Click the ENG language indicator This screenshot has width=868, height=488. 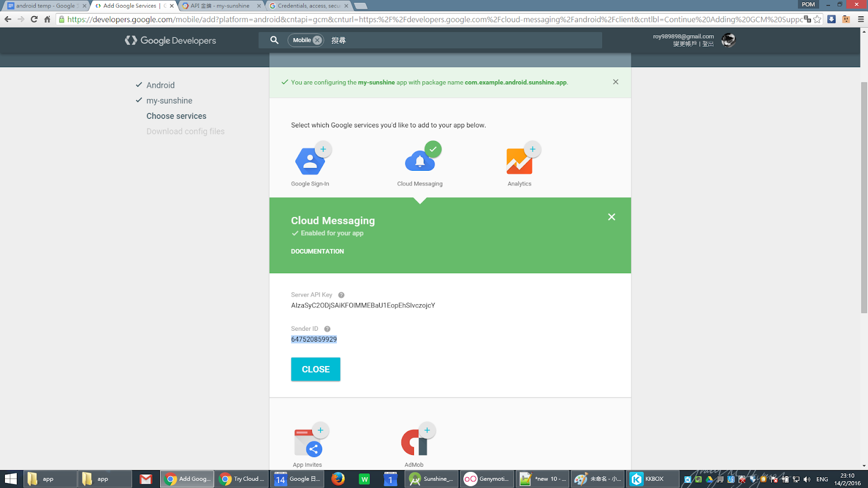point(822,479)
